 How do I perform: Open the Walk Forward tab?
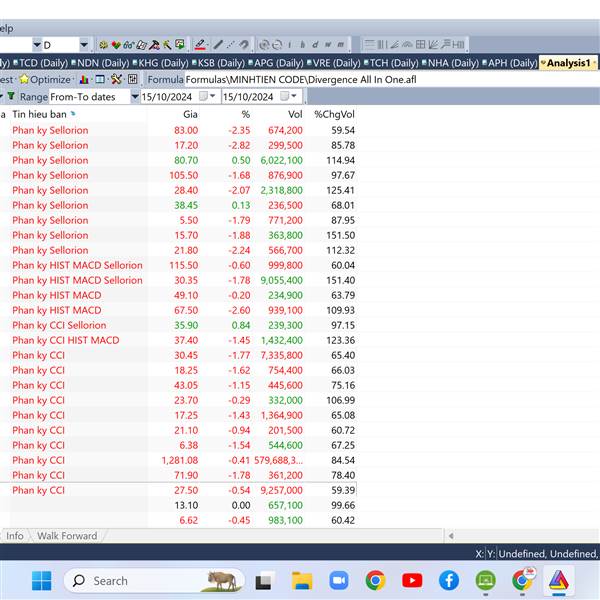click(67, 536)
